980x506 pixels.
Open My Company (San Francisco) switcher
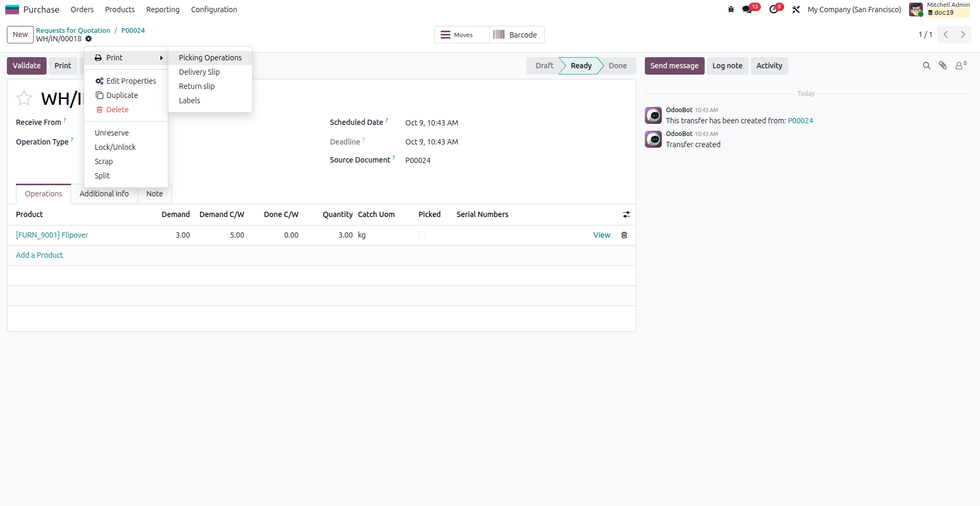[854, 10]
